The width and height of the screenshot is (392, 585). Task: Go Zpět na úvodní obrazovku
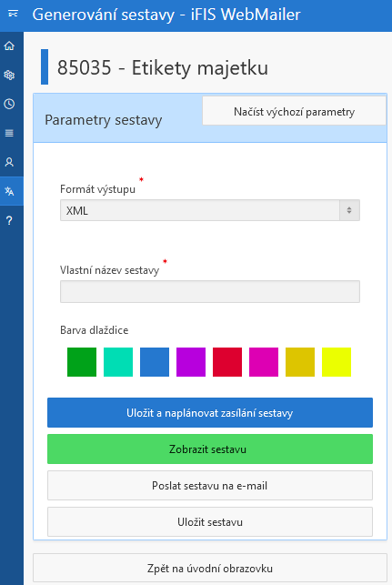(210, 569)
